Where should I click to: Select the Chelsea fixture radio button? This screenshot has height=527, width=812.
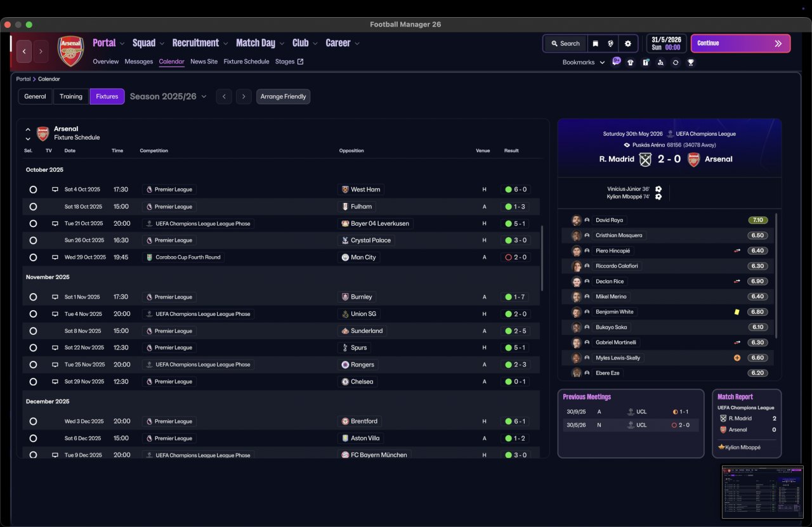pos(33,382)
